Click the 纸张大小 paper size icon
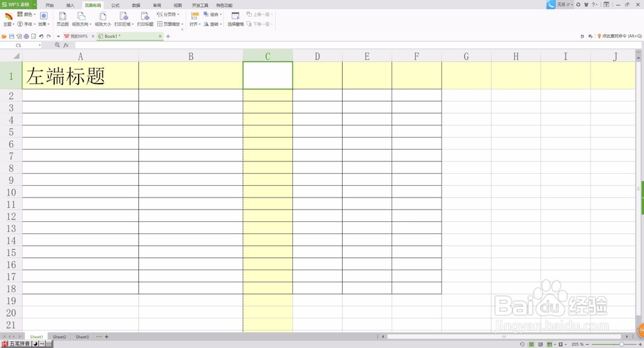The image size is (644, 348). click(x=102, y=17)
